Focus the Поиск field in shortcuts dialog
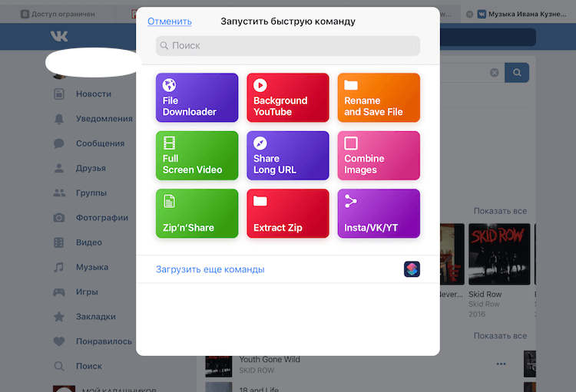576x392 pixels. (x=288, y=45)
